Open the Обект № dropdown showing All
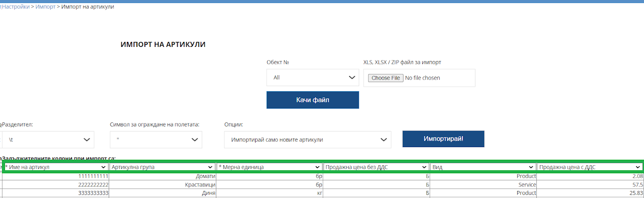Viewport: 644px width, 198px height. pyautogui.click(x=313, y=78)
